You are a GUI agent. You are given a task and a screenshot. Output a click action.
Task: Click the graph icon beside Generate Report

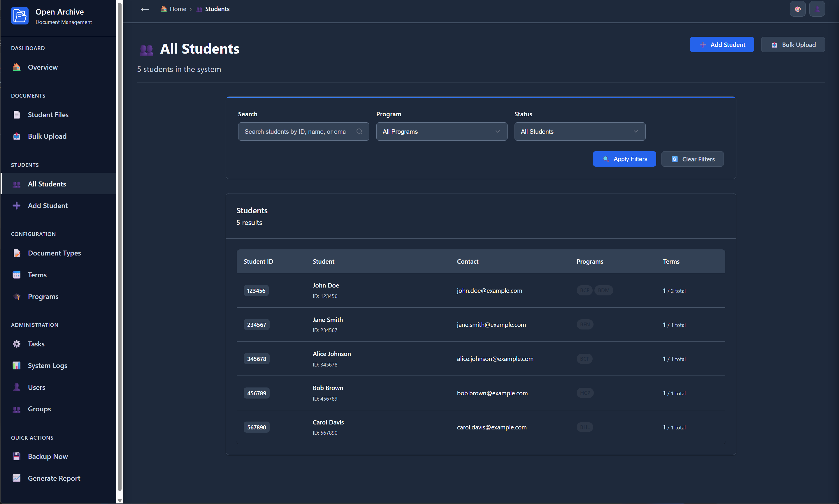pos(16,478)
